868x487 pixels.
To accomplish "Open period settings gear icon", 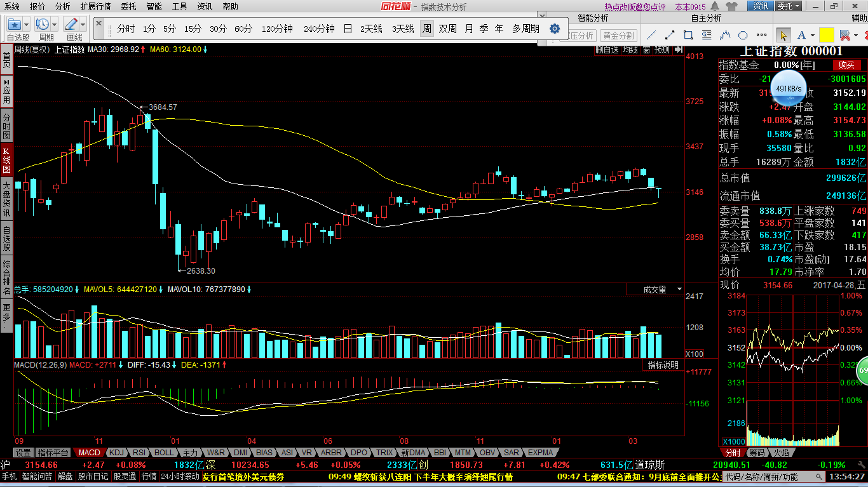I will (554, 29).
